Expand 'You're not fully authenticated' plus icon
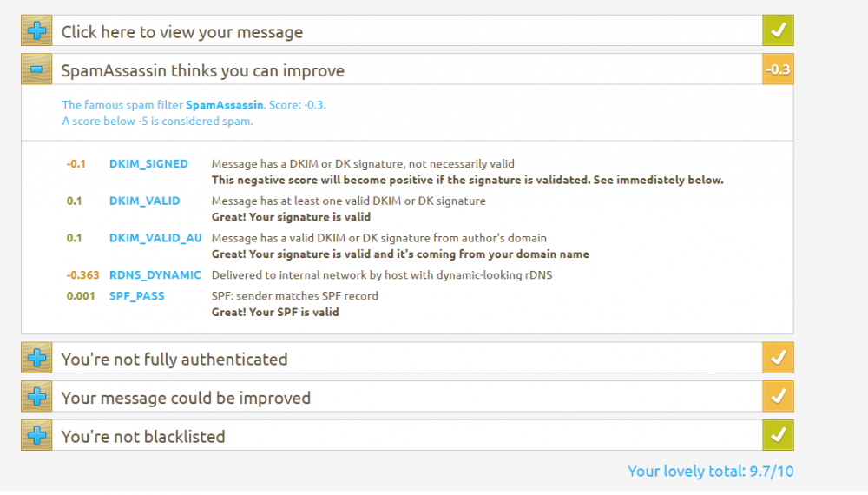Image resolution: width=868 pixels, height=495 pixels. coord(36,358)
